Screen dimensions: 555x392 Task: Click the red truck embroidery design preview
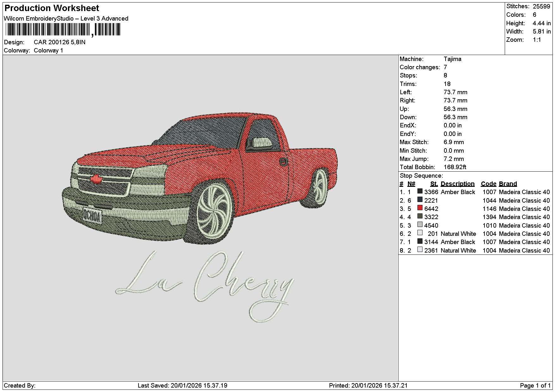click(x=200, y=178)
